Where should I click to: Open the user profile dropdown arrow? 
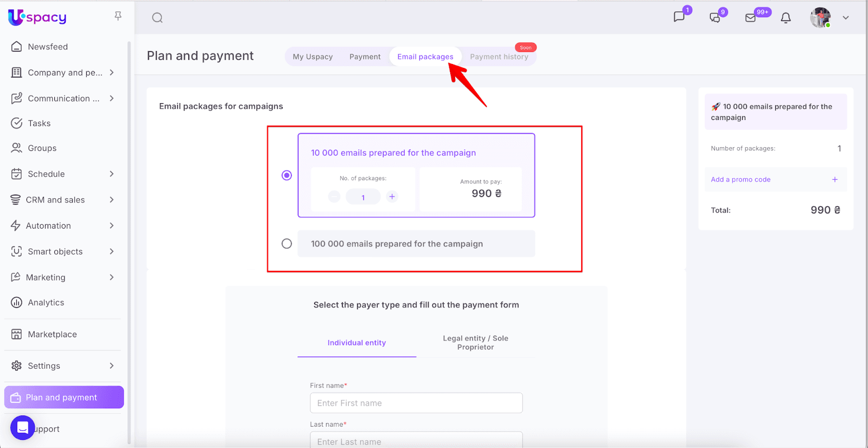click(x=845, y=18)
